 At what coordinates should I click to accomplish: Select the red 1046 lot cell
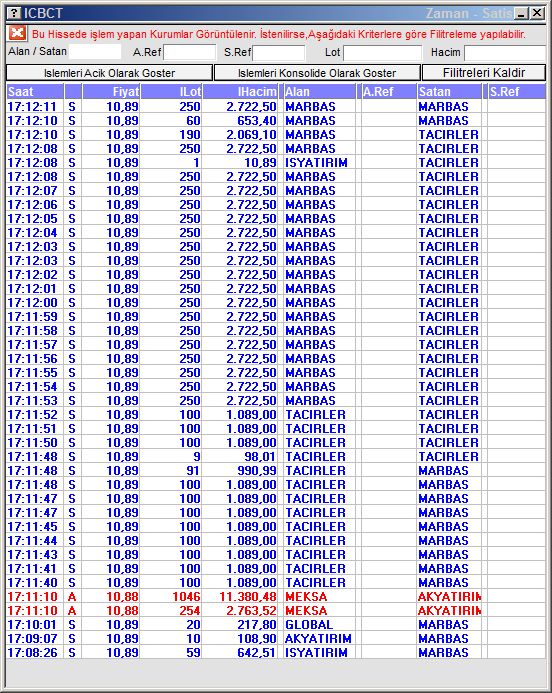pyautogui.click(x=171, y=597)
